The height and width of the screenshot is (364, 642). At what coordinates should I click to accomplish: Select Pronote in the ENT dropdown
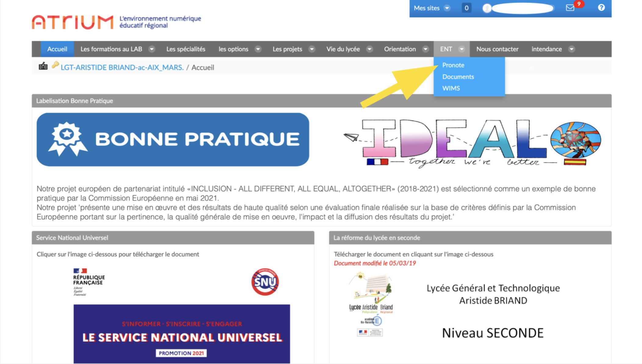click(453, 65)
